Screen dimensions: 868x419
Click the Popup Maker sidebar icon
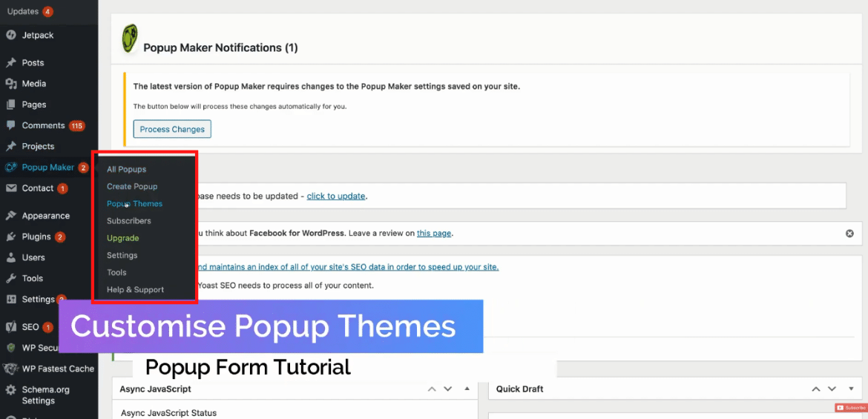coord(11,167)
